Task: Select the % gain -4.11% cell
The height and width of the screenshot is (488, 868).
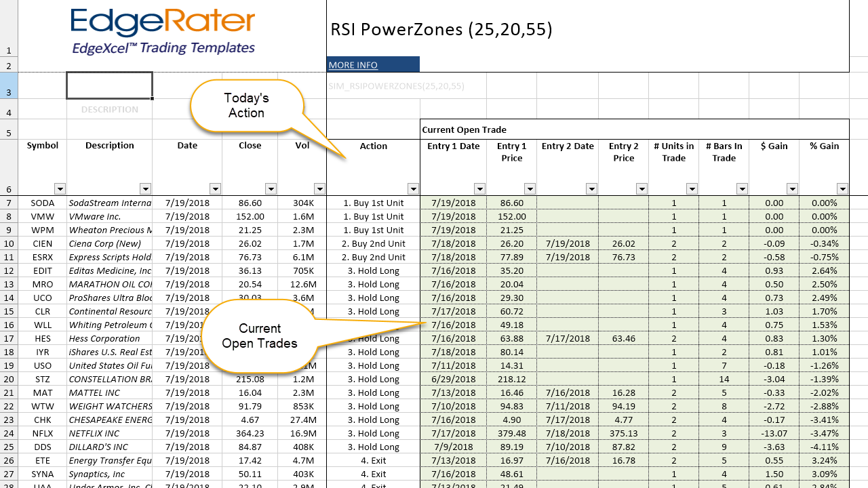Action: coord(825,447)
